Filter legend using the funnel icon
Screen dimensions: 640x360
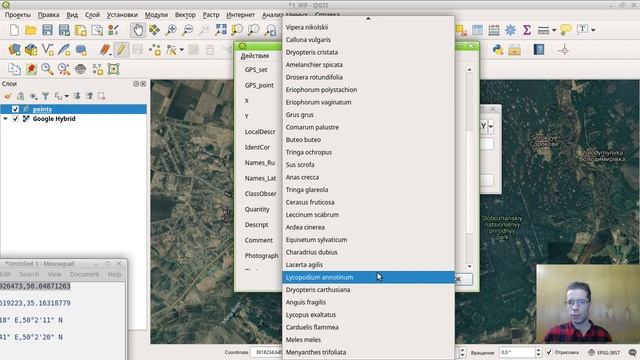(x=46, y=96)
